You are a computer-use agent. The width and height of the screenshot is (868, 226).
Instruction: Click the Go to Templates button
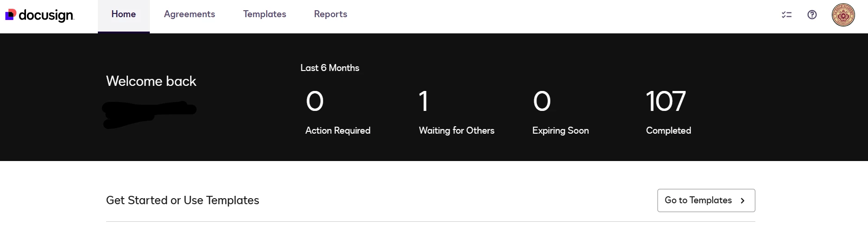point(706,200)
